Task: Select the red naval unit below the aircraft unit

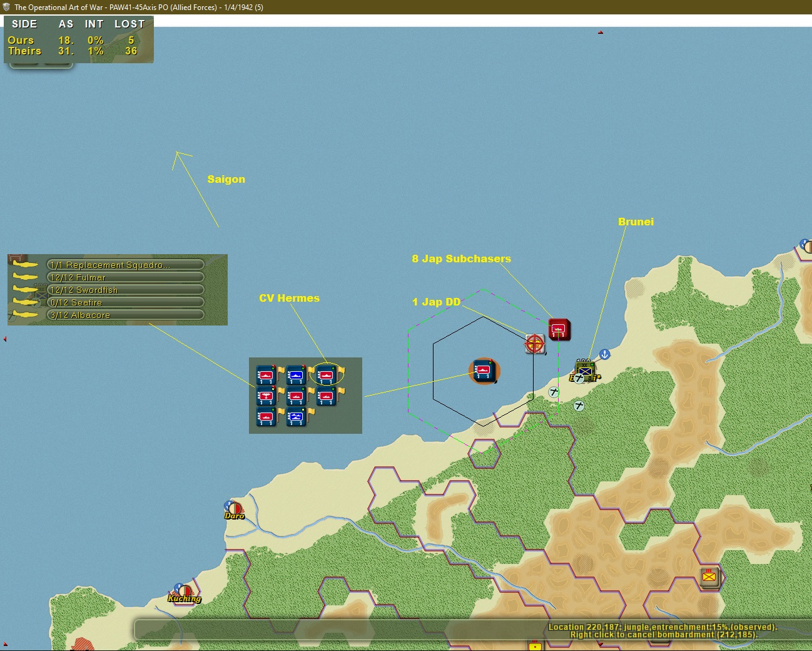Action: 266,416
